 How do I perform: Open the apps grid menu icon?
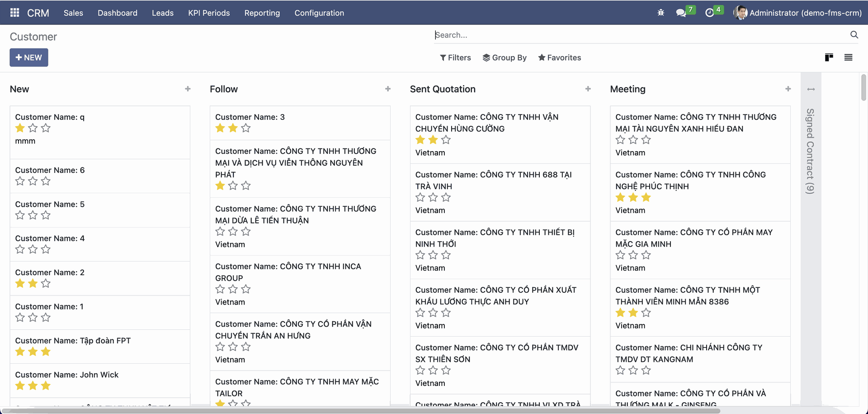(14, 13)
